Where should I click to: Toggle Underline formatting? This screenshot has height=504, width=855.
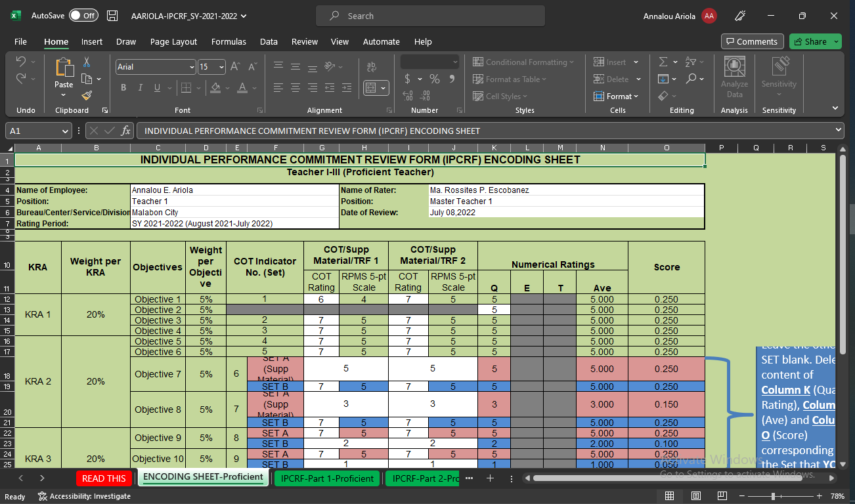click(x=157, y=87)
